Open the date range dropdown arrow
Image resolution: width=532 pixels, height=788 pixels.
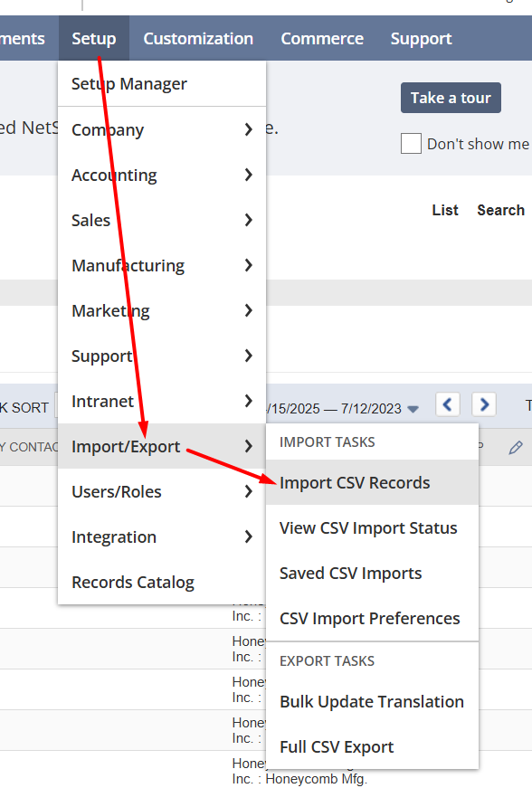(x=413, y=409)
